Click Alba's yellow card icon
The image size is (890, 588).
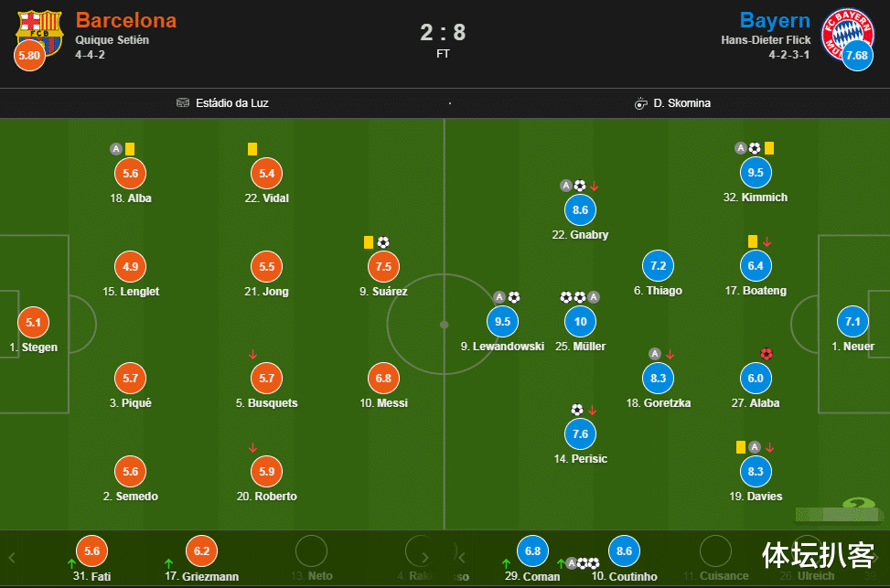130,148
